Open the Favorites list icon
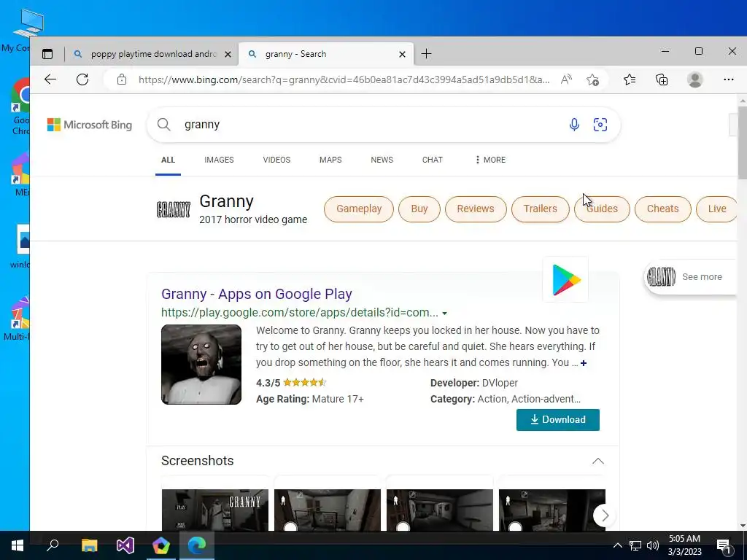747x560 pixels. (x=630, y=79)
